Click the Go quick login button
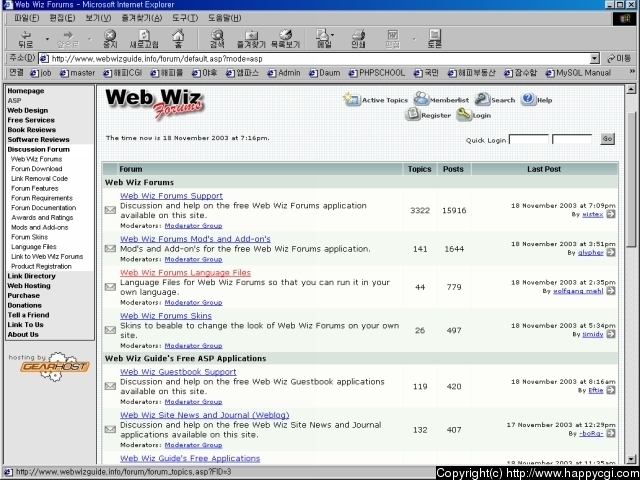 coord(607,139)
